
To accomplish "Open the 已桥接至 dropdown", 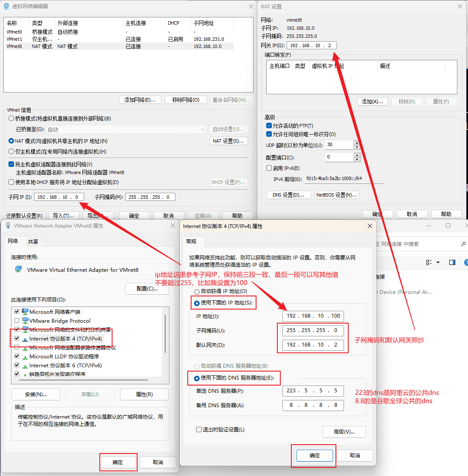I will pyautogui.click(x=126, y=130).
